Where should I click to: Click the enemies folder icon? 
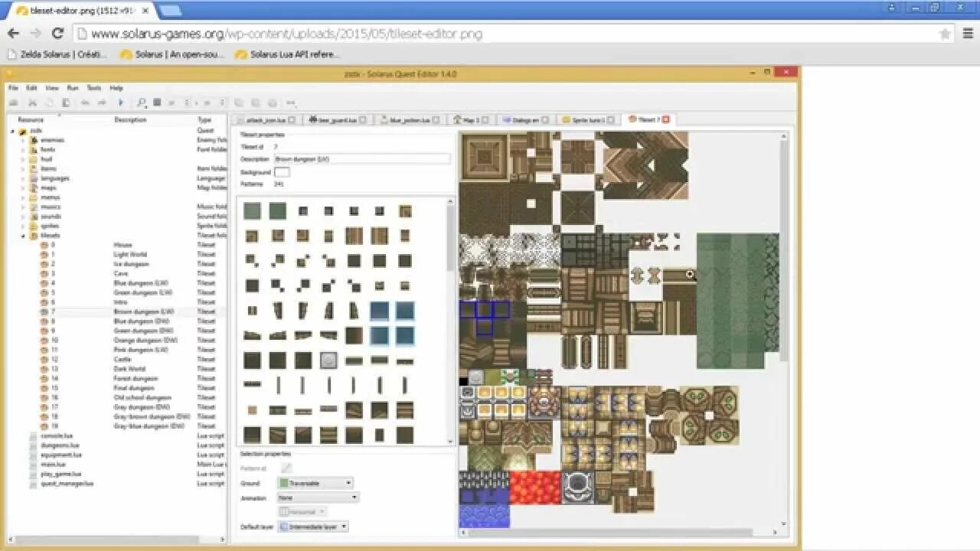tap(34, 140)
